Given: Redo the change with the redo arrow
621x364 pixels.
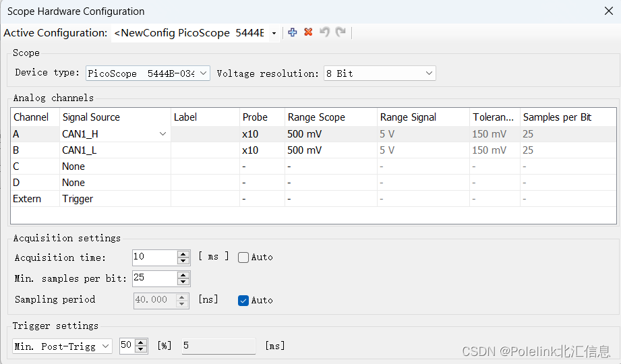Looking at the screenshot, I should coord(341,32).
